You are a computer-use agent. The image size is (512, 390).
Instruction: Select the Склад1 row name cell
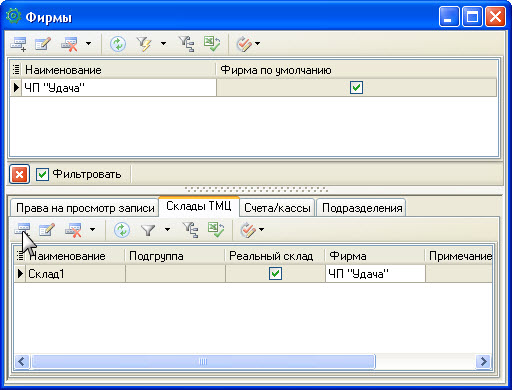pyautogui.click(x=75, y=274)
